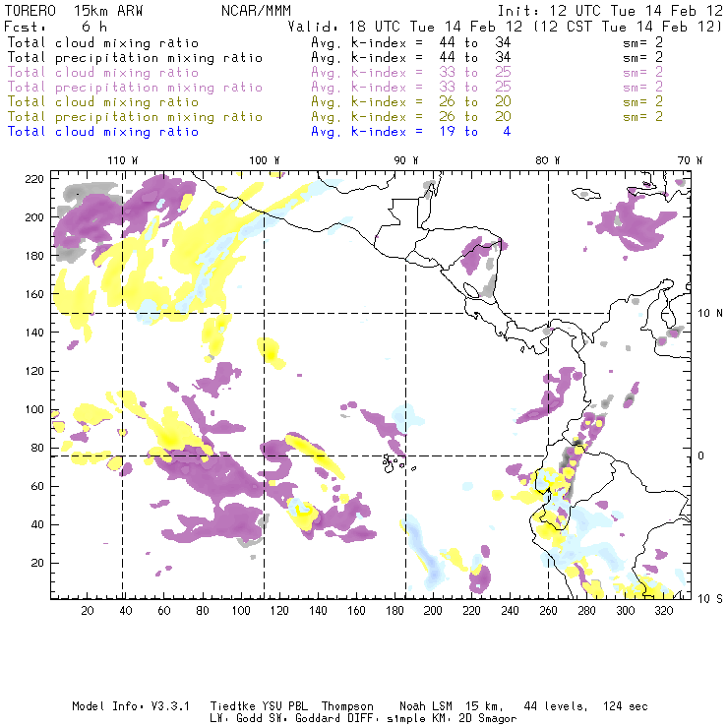Select the "Tiedtke" scheme label
728x728 pixels.
[x=232, y=706]
